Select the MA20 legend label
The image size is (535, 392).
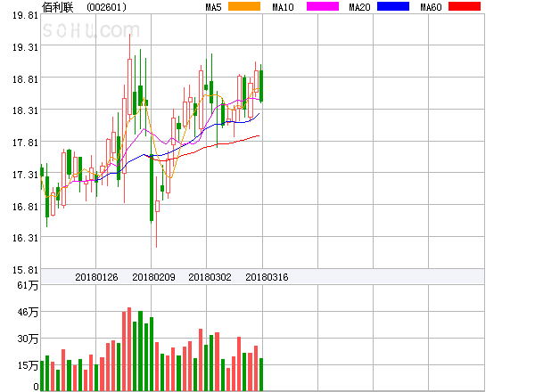click(x=359, y=7)
